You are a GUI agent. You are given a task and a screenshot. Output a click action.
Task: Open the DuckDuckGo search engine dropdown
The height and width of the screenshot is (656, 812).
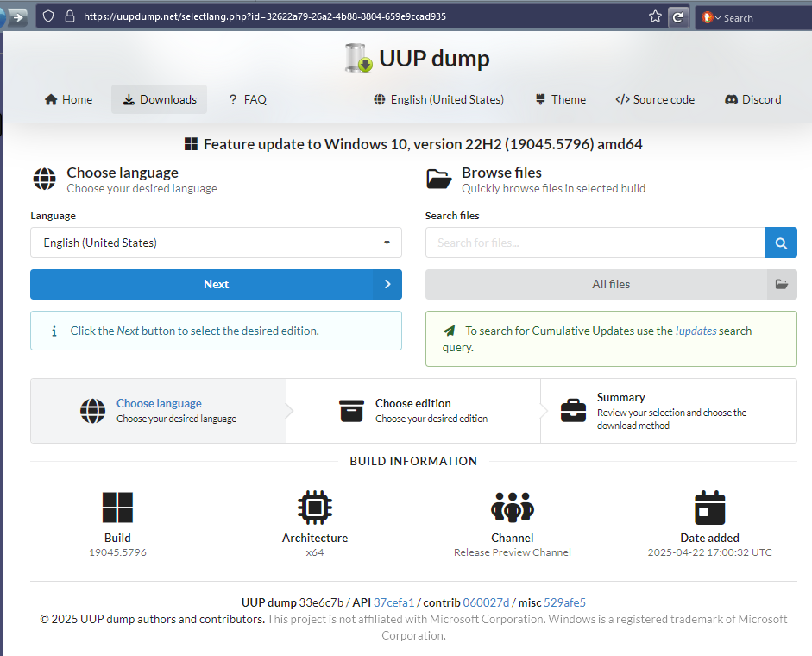(x=710, y=17)
